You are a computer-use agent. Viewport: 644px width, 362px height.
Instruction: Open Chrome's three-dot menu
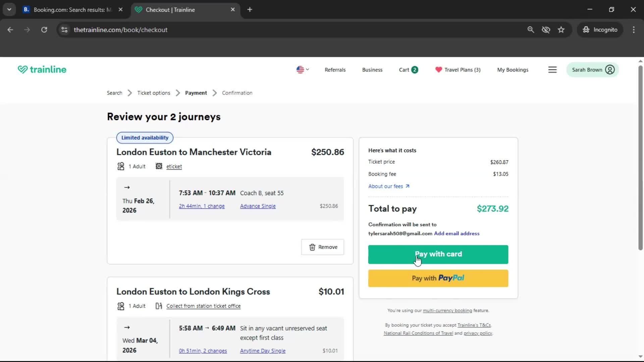[x=634, y=29]
